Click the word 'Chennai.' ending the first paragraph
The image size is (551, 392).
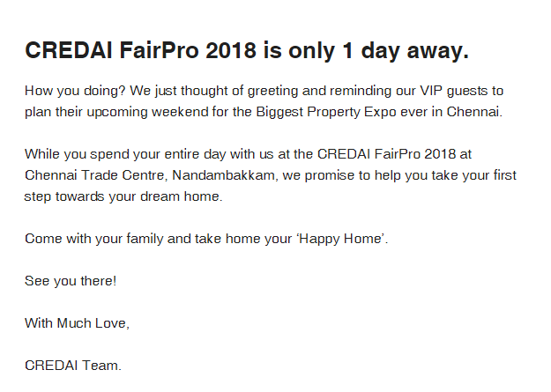pos(474,112)
